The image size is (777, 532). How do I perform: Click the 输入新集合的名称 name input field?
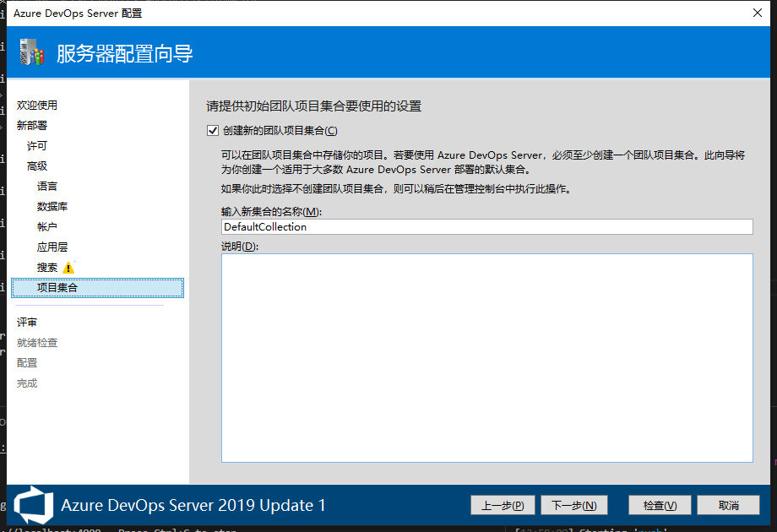(486, 227)
